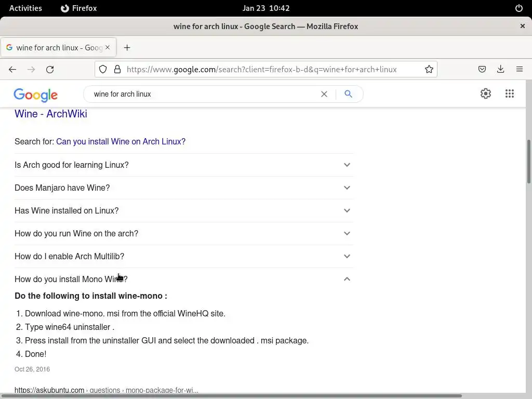The height and width of the screenshot is (399, 532).
Task: Bookmark this page with the star icon
Action: pyautogui.click(x=429, y=69)
